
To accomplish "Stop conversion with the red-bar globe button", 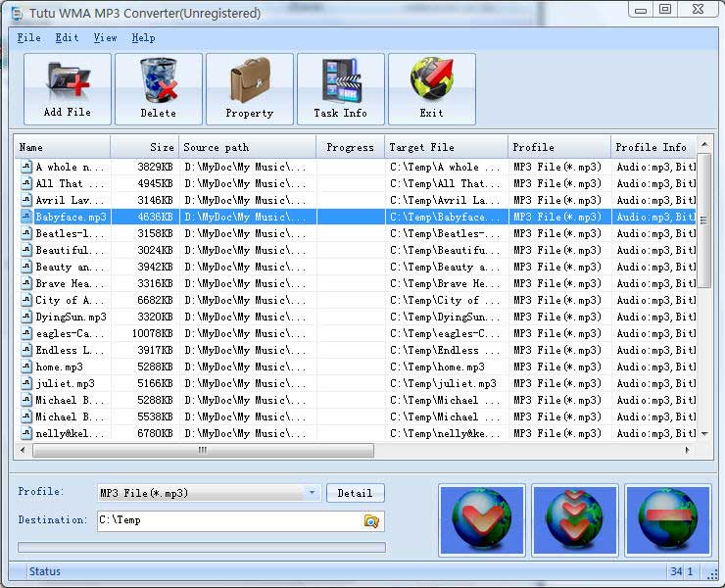I will [x=667, y=519].
